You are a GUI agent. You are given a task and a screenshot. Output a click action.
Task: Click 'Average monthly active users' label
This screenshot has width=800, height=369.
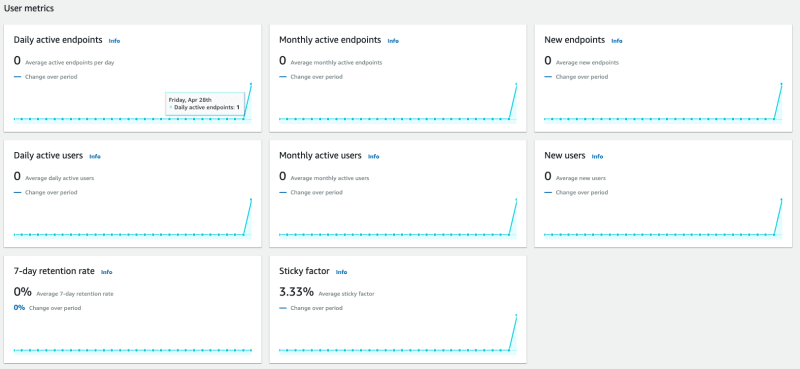pos(330,179)
